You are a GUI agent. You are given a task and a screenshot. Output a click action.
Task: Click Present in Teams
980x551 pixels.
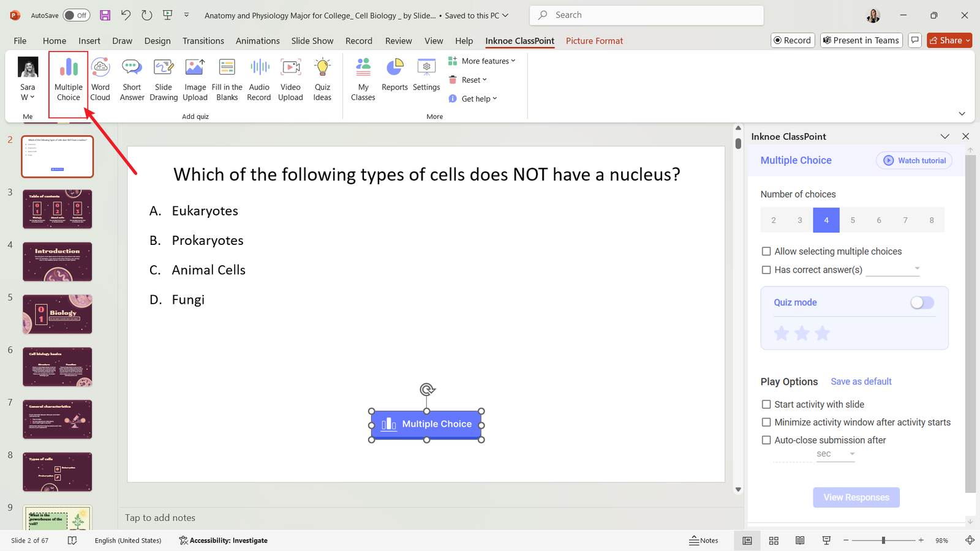861,40
